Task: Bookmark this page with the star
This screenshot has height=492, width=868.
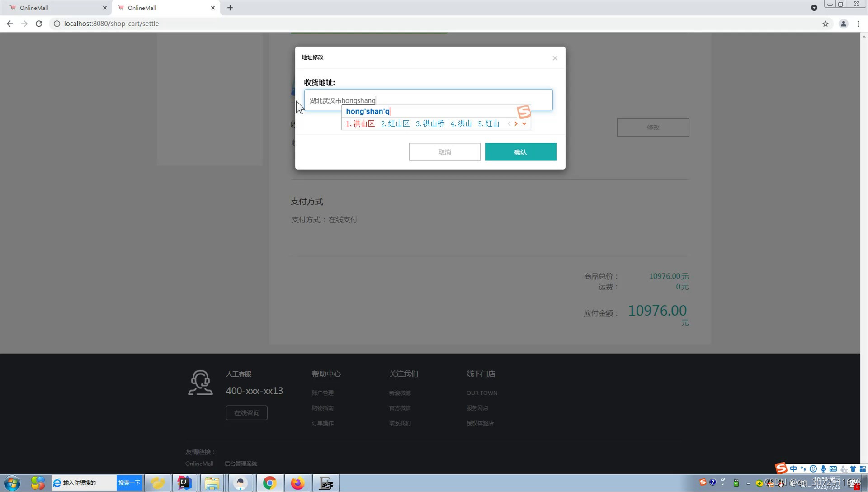Action: click(826, 24)
